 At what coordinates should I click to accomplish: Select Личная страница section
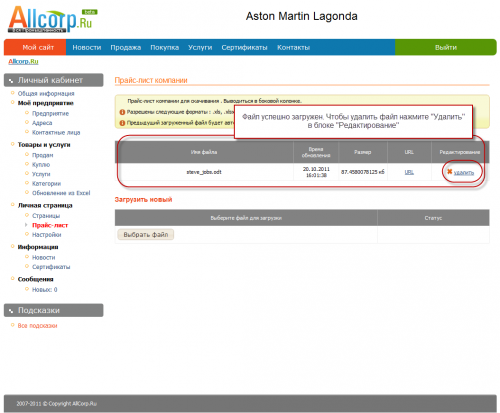pos(45,205)
